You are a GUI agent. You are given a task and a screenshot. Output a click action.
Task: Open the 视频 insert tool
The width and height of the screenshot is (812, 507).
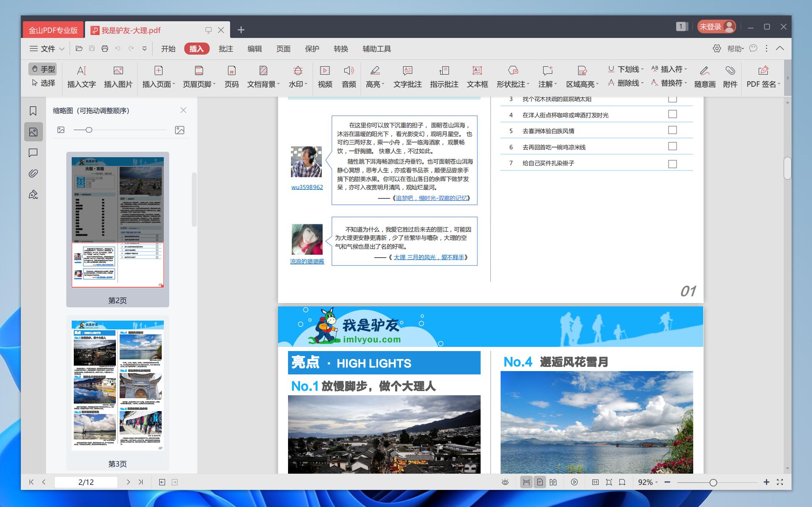325,77
